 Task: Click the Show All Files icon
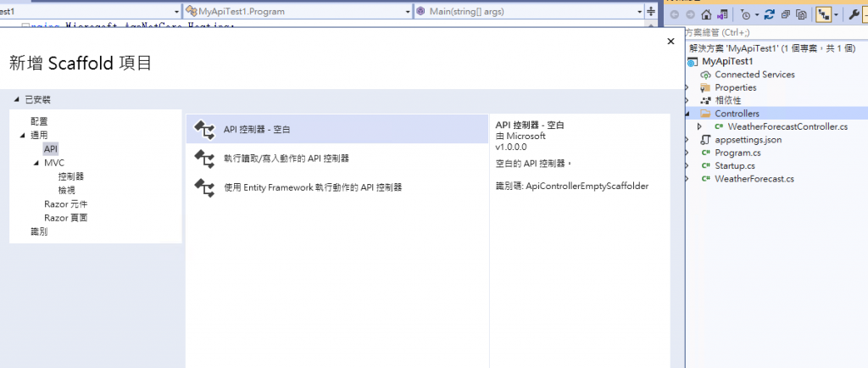pyautogui.click(x=800, y=15)
